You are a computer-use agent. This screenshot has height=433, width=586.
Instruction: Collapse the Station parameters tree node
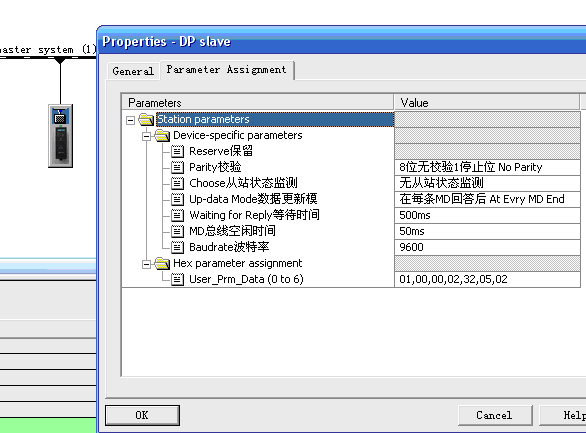130,120
